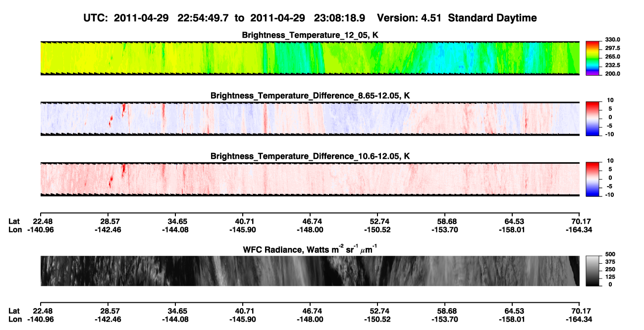The width and height of the screenshot is (644, 330).
Task: Click the end time '23:08:18.9' in header
Action: 340,18
